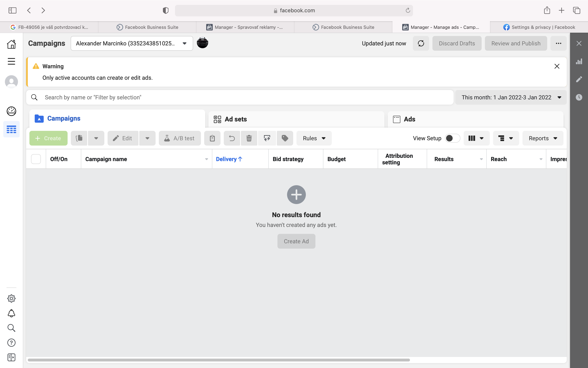Viewport: 588px width, 368px height.
Task: Open Account Overview gauge icon
Action: coord(11,111)
